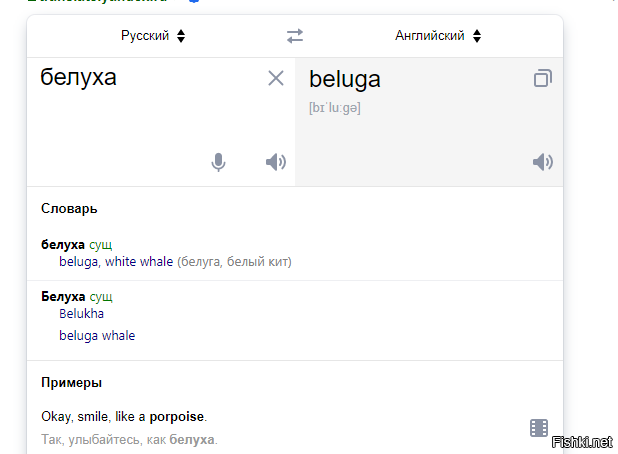Image resolution: width=618 pixels, height=454 pixels.
Task: Copy the translation beluga
Action: (542, 79)
